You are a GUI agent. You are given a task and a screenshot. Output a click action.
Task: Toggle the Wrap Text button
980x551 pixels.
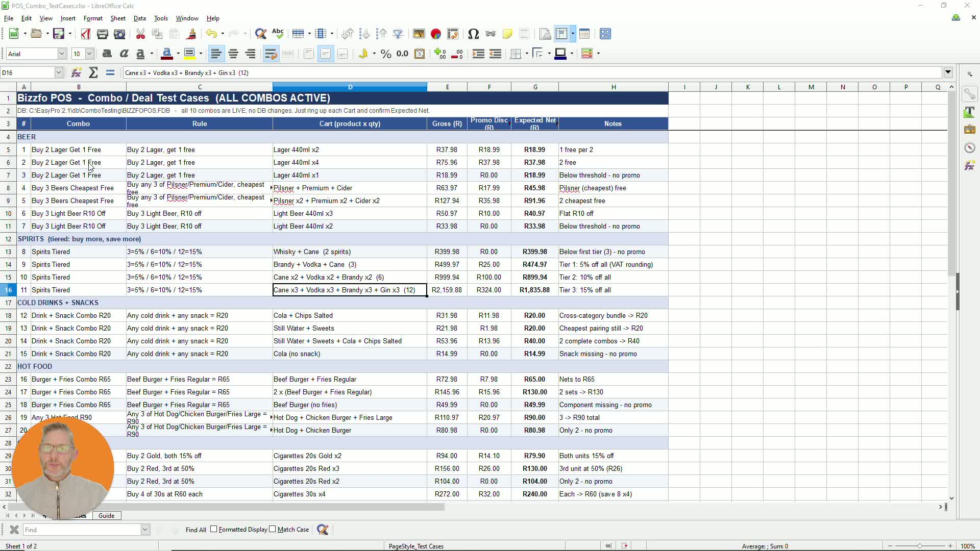tap(271, 54)
